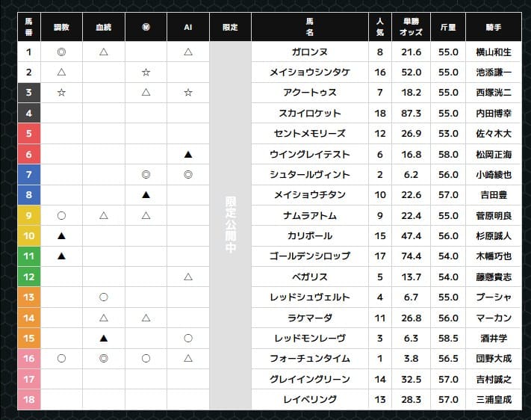
Task: Click the ▲ AI mark for ウイングレイテスト
Action: 188,154
